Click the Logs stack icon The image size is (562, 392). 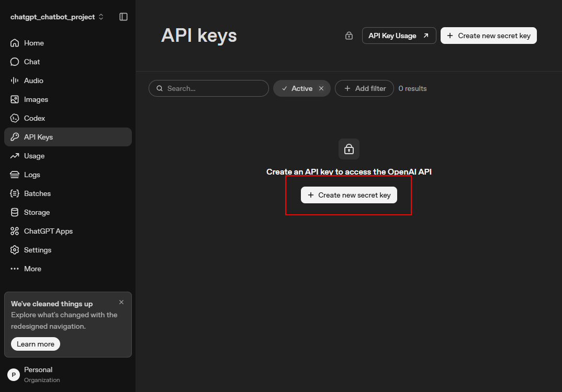(x=15, y=175)
